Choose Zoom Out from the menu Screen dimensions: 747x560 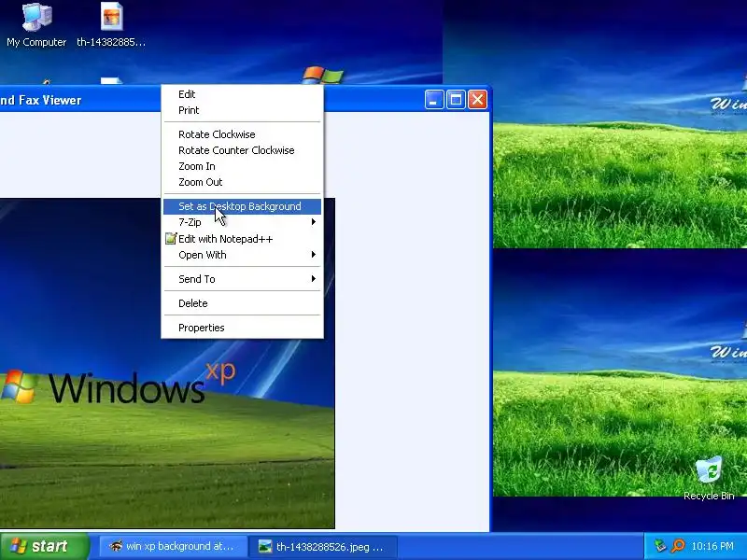[243, 182]
